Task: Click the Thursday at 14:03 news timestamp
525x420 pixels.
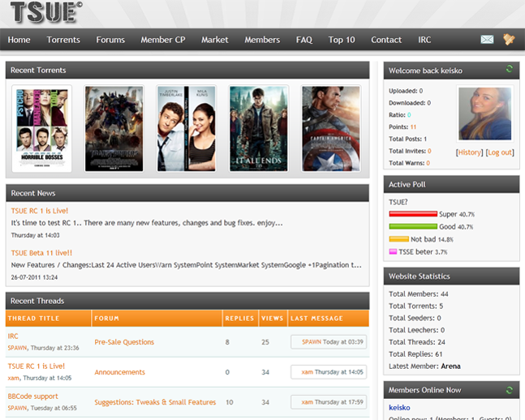Action: click(35, 235)
